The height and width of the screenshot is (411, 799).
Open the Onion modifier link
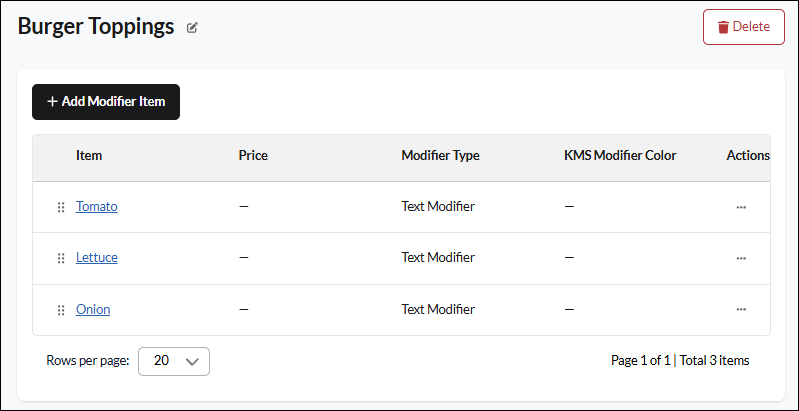pyautogui.click(x=93, y=309)
